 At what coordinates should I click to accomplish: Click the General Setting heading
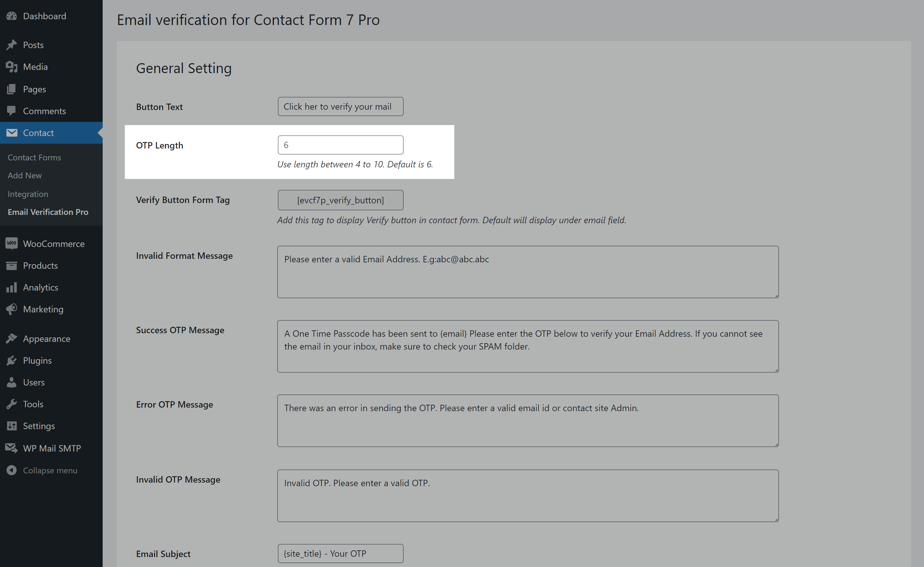(x=184, y=69)
